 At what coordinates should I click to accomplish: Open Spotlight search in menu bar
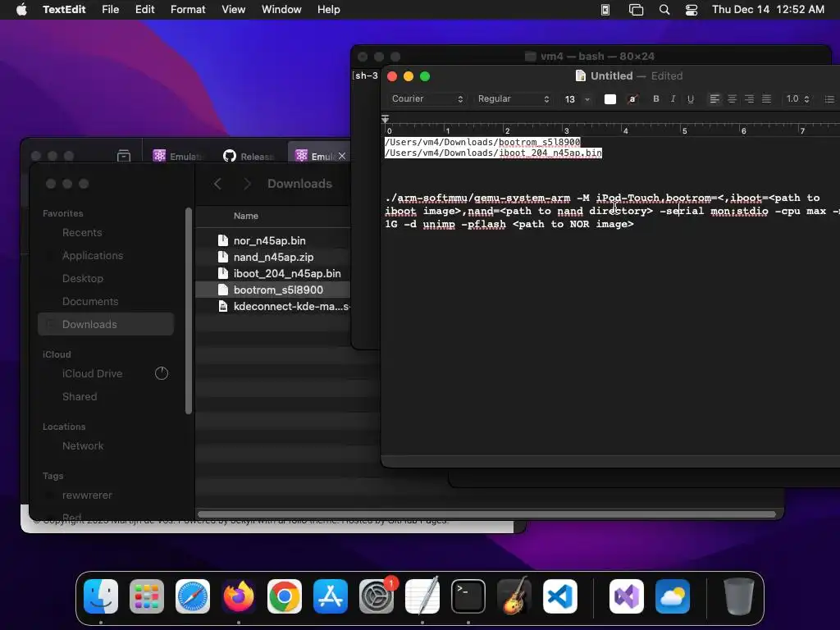(x=664, y=10)
